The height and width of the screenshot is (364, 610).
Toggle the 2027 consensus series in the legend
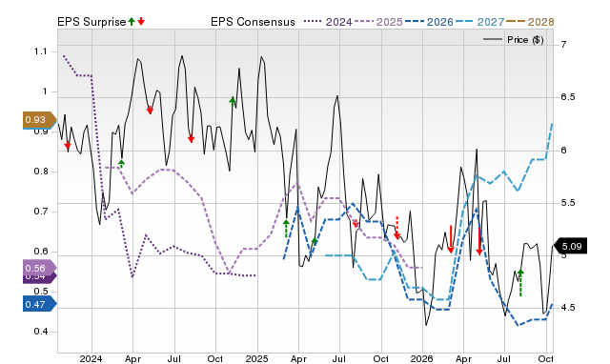479,22
